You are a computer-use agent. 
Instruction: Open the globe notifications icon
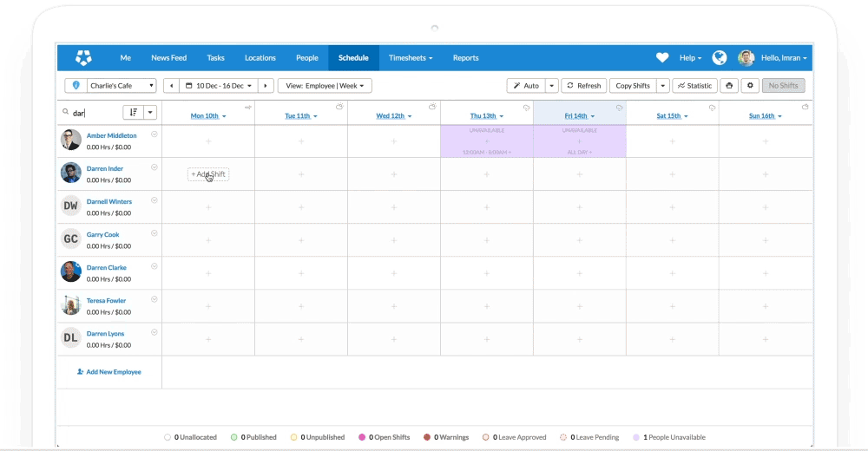(719, 58)
